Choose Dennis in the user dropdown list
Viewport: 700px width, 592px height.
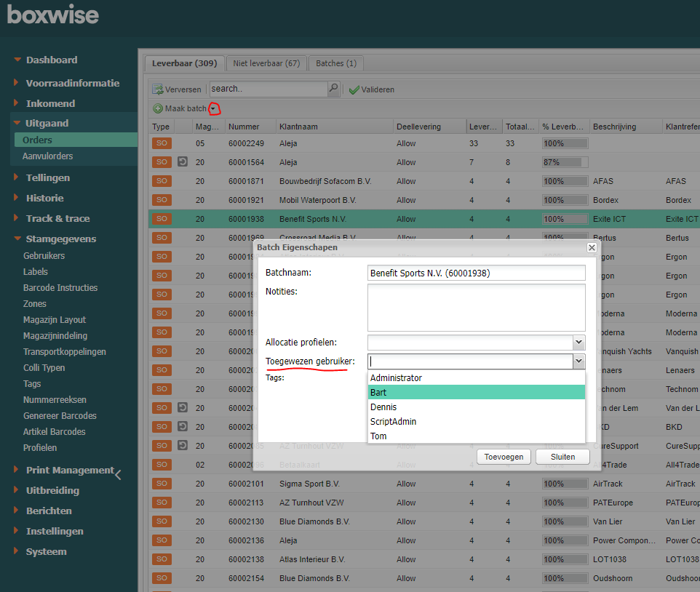(x=476, y=407)
